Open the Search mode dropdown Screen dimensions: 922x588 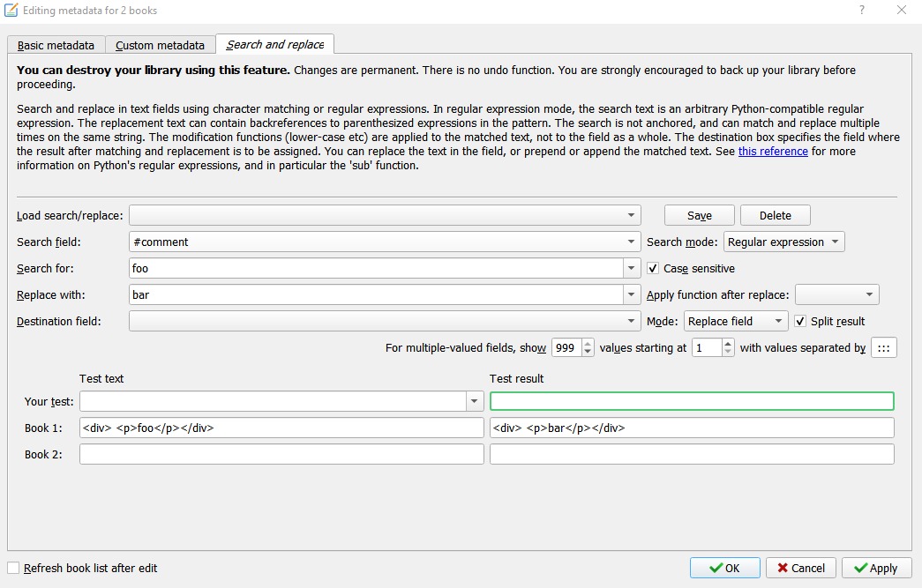coord(783,242)
